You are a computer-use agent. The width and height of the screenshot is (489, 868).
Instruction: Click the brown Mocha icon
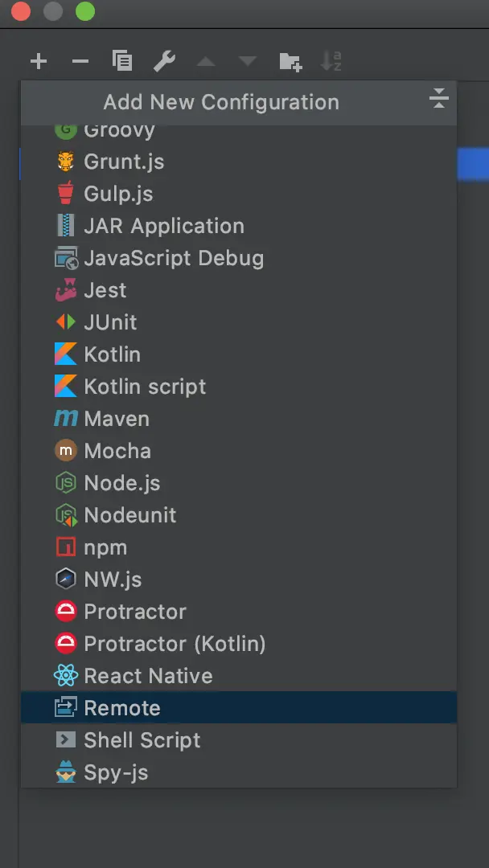[66, 451]
